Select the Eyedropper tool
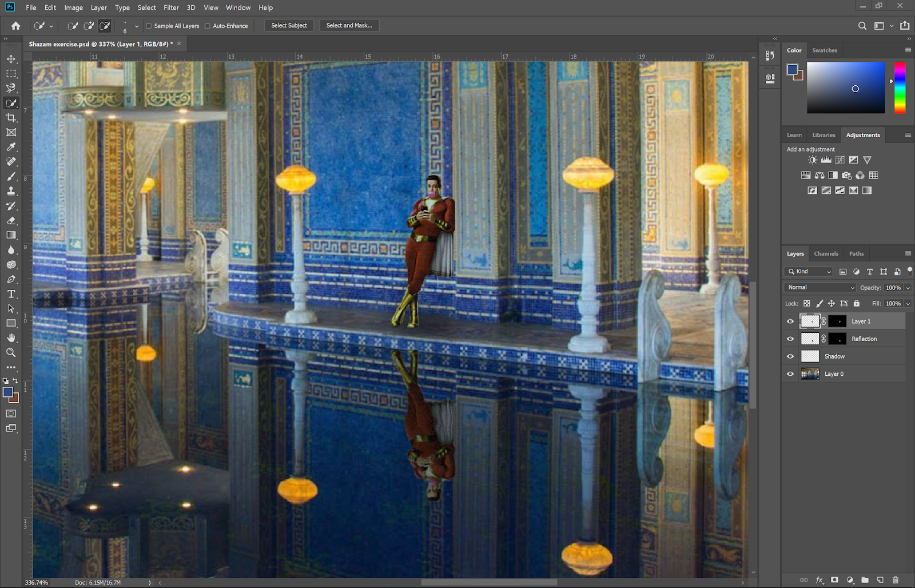Viewport: 915px width, 588px height. tap(11, 147)
